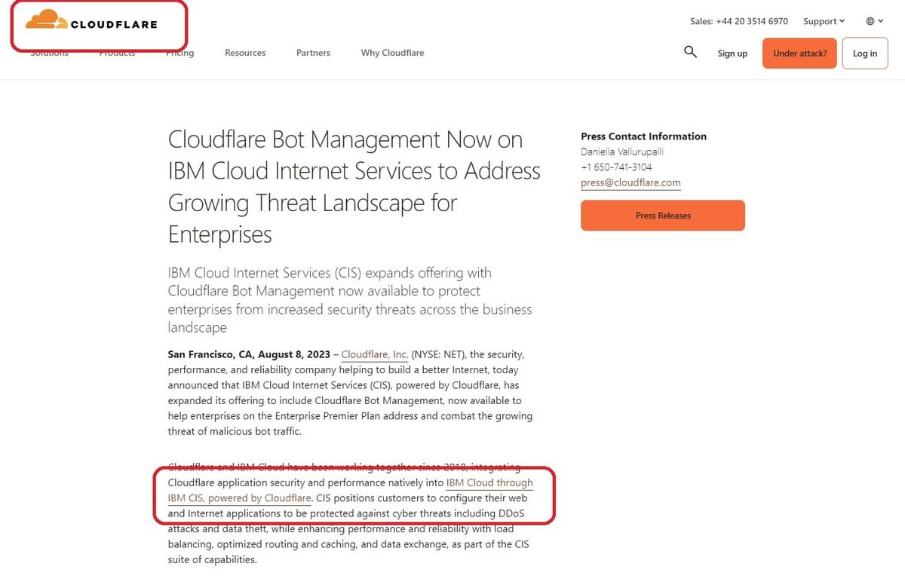
Task: Click the Press Releases button
Action: [663, 216]
